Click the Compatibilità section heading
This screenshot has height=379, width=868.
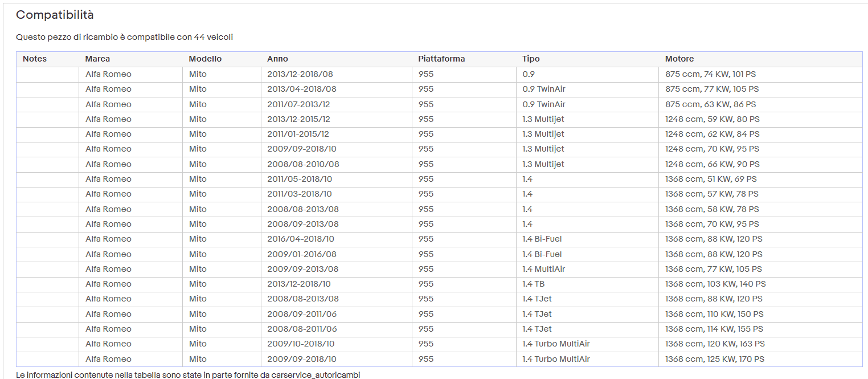[x=55, y=15]
